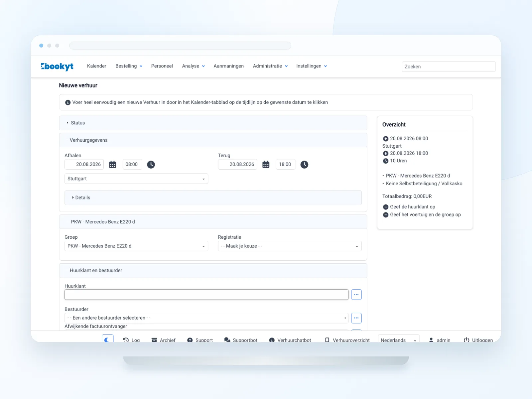532x399 pixels.
Task: Open the Verhuurchatbot
Action: [290, 340]
